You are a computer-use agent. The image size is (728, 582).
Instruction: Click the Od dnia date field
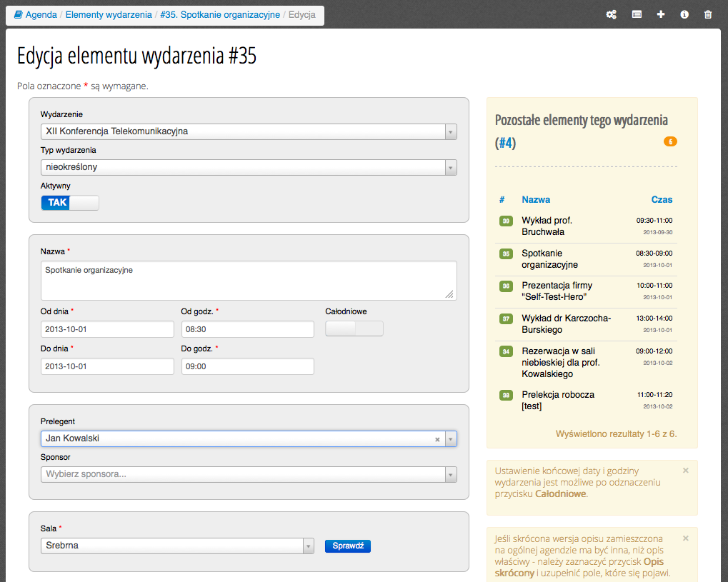107,329
